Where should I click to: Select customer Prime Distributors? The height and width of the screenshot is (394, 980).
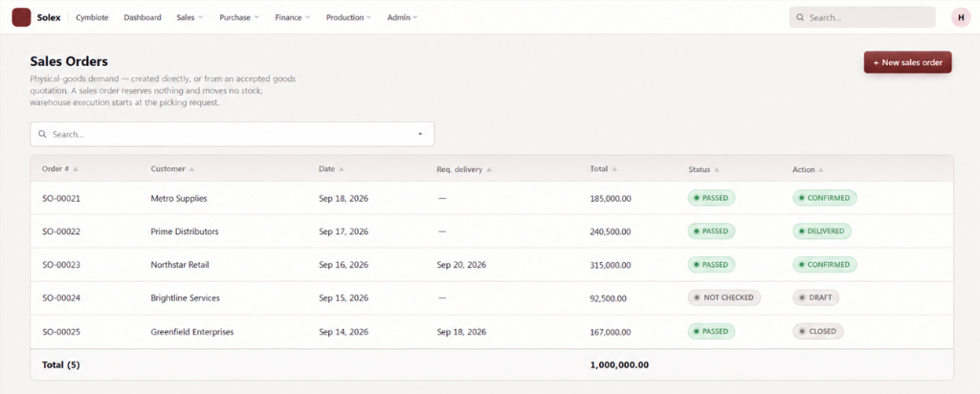coord(185,231)
